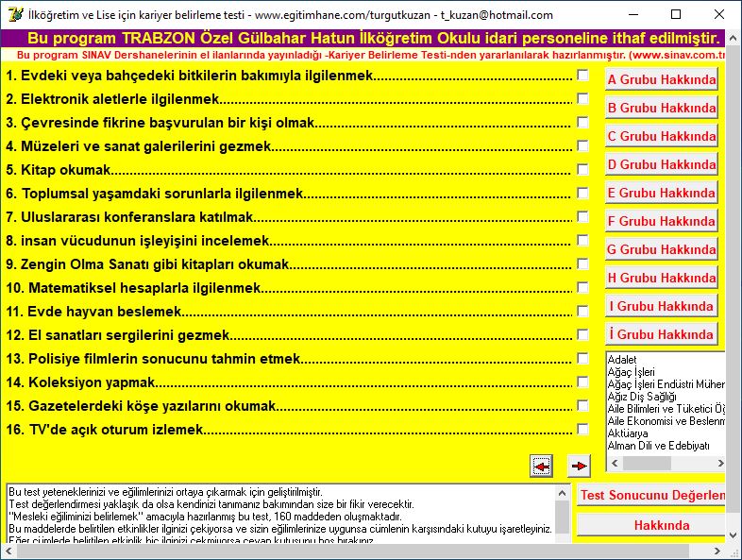Screen dimensions: 742x560
Task: Click the application icon in title bar
Action: 15,14
